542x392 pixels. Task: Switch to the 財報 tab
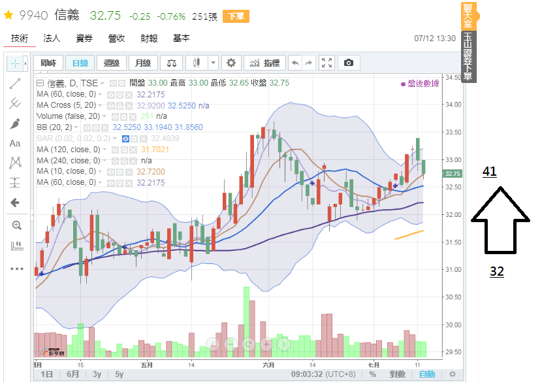[x=149, y=38]
